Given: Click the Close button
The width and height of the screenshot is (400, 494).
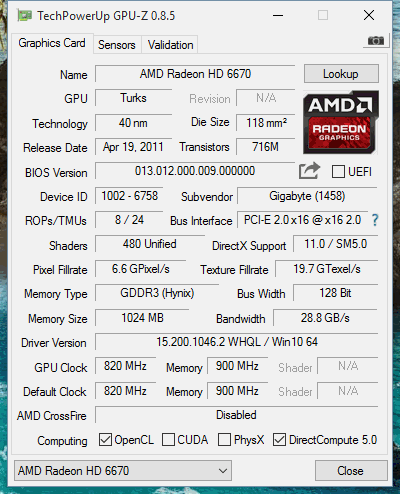Looking at the screenshot, I should click(351, 471).
